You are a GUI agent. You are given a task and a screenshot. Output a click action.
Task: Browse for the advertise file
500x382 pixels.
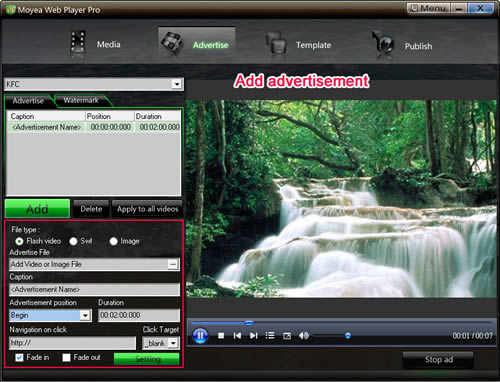[x=173, y=264]
